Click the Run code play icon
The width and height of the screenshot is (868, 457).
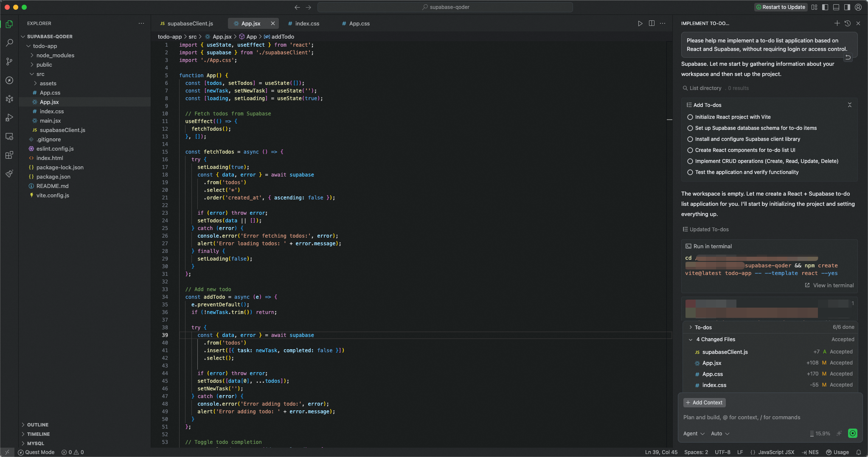(640, 23)
